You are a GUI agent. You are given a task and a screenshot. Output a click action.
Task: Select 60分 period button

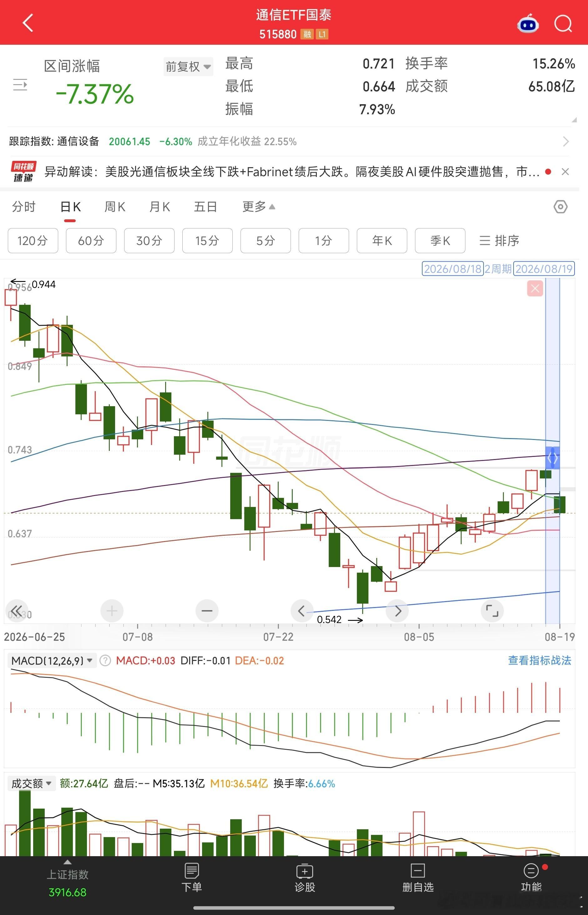click(91, 241)
